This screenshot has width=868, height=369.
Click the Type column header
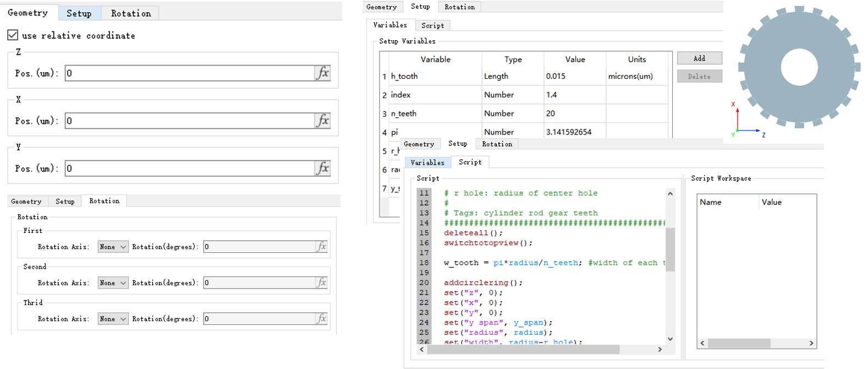coord(513,59)
